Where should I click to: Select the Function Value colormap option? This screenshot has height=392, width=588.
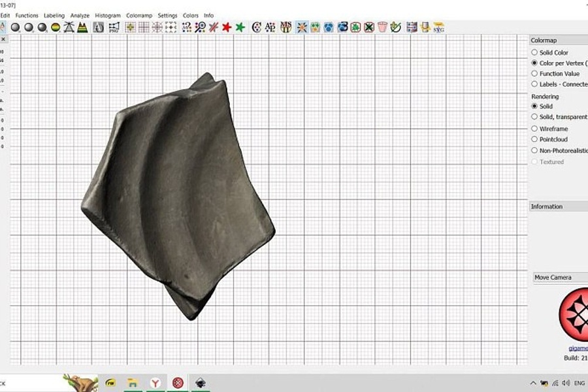click(x=555, y=74)
